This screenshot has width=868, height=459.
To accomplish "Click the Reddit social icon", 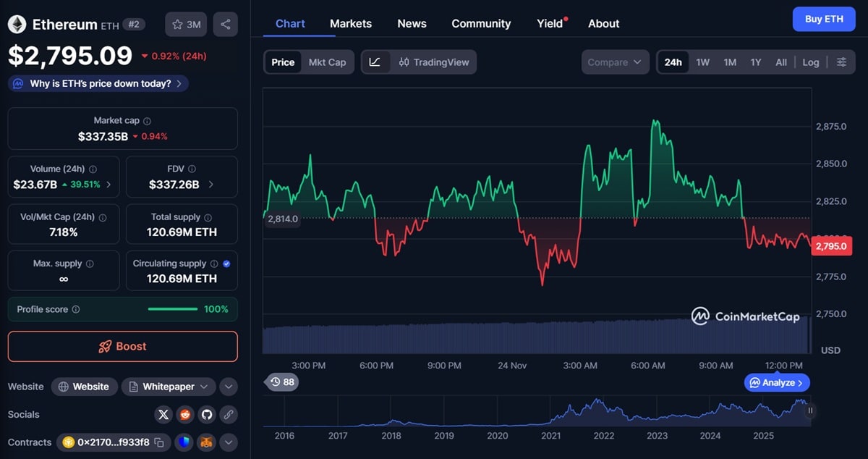I will [184, 414].
